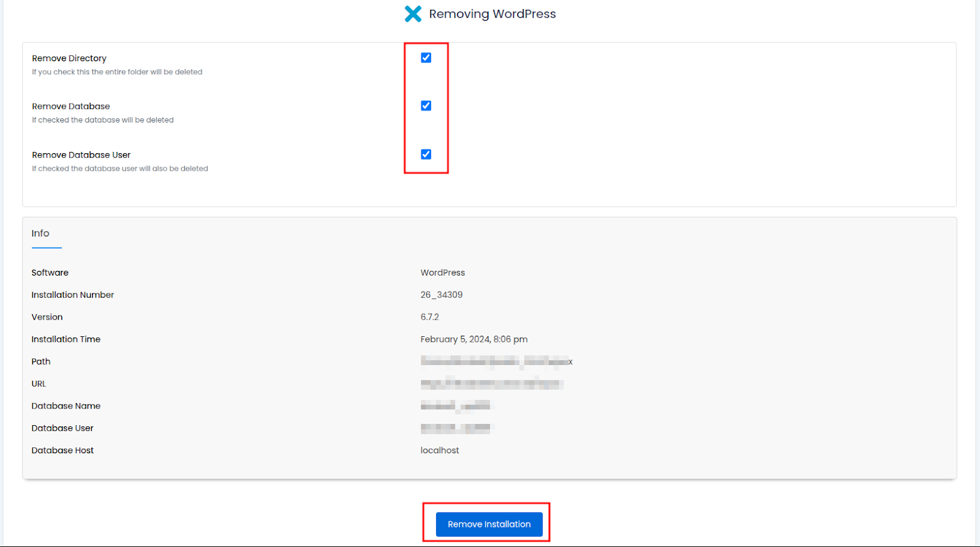Click 'database user will also be deleted' note
Screen dimensions: 980x547
point(120,168)
